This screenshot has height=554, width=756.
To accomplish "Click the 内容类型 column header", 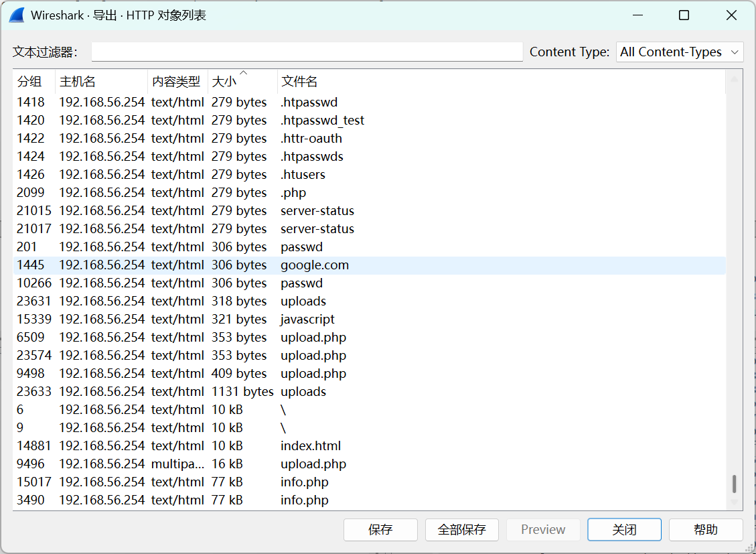I will 176,82.
